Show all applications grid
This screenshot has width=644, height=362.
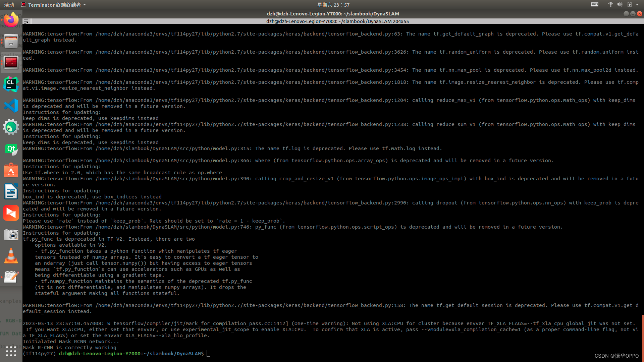click(11, 351)
